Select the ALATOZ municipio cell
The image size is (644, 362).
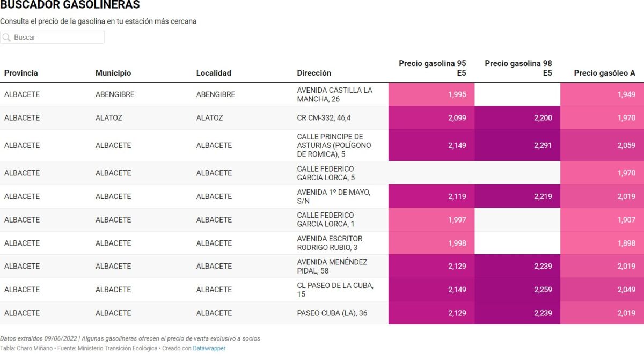tap(108, 118)
